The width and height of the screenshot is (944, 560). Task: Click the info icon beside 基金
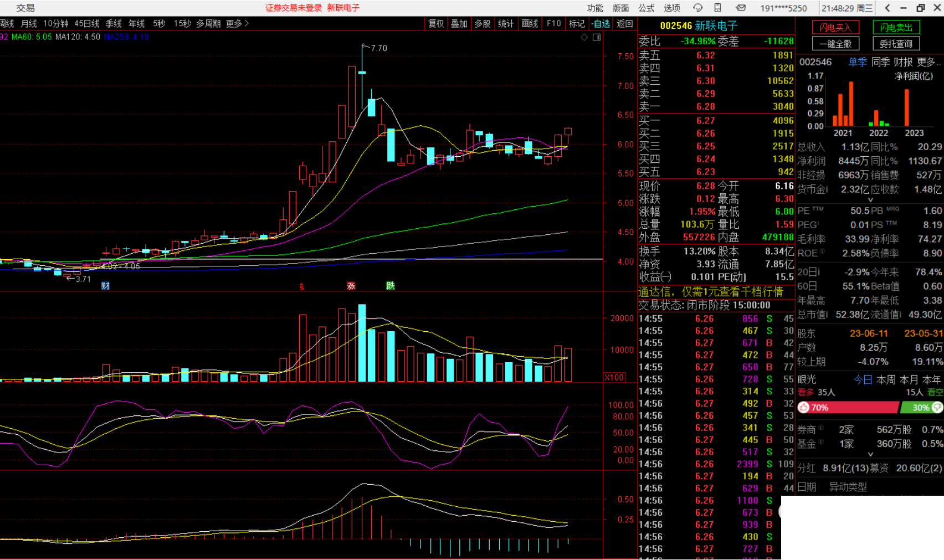point(821,442)
